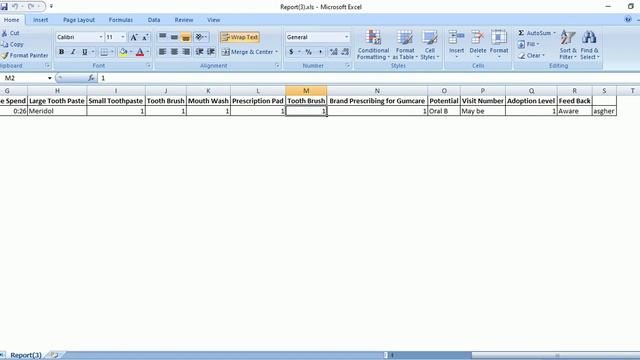The height and width of the screenshot is (360, 640).
Task: Click the Excel Help icon
Action: tap(628, 19)
